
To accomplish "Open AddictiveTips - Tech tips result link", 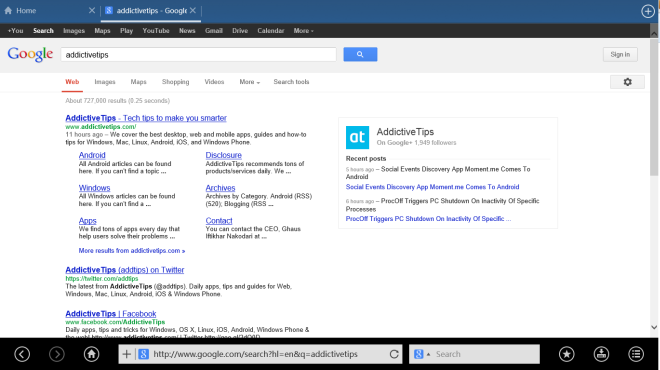I will 146,118.
